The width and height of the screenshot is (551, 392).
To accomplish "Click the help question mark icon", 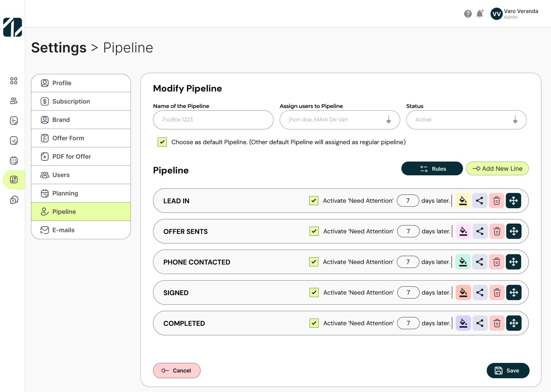I will [x=468, y=14].
